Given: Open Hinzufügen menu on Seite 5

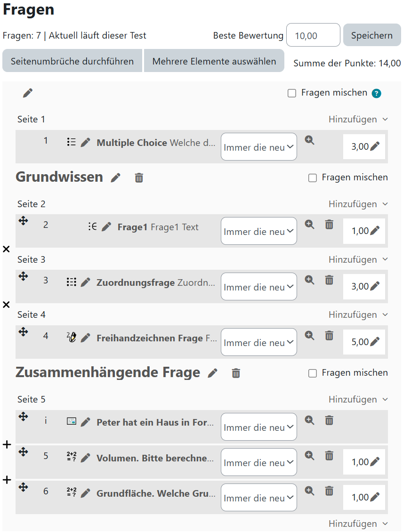Looking at the screenshot, I should (358, 400).
